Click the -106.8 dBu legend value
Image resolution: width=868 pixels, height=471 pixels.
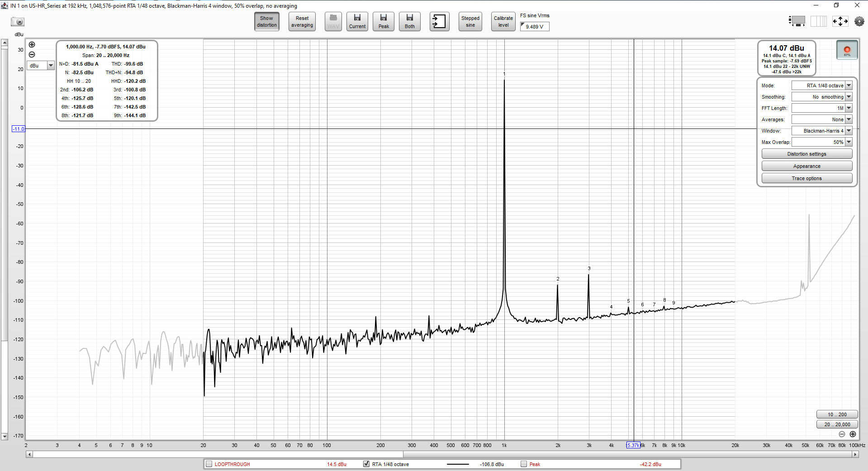click(492, 464)
